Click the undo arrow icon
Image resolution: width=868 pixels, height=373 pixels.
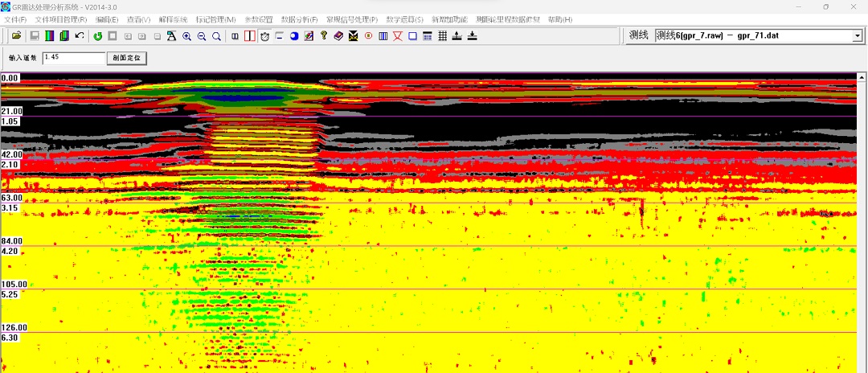(x=79, y=36)
